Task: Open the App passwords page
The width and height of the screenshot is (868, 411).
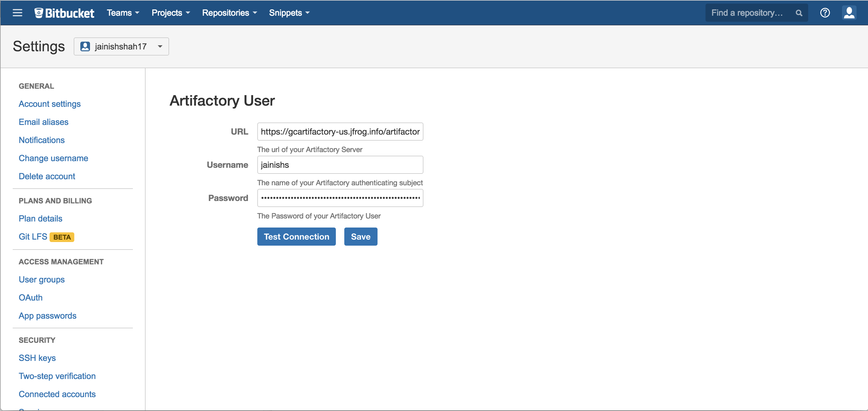Action: click(47, 316)
